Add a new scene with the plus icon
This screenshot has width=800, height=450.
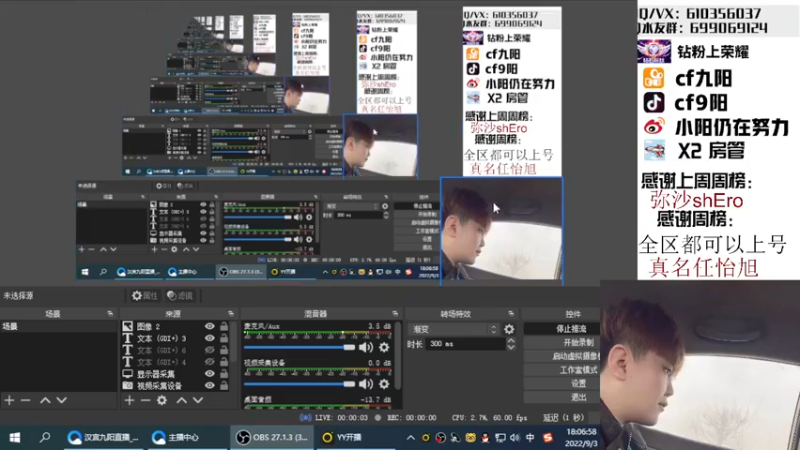(x=9, y=401)
